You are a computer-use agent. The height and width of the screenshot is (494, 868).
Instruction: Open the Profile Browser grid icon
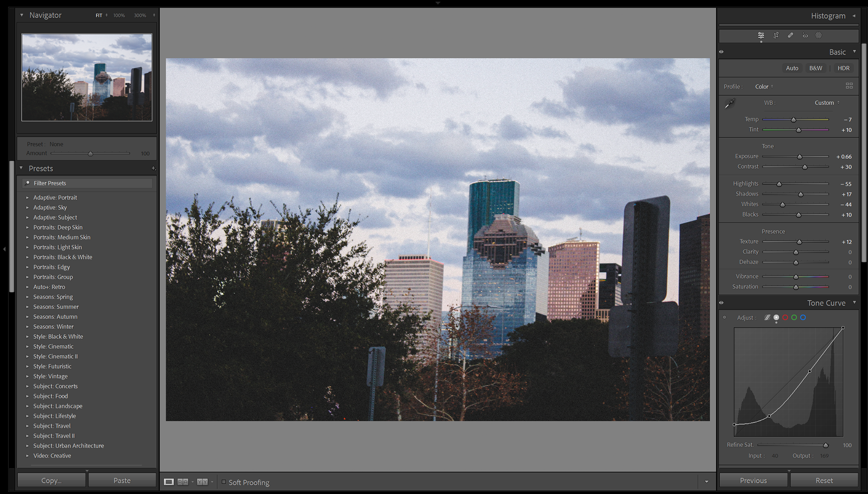[849, 86]
